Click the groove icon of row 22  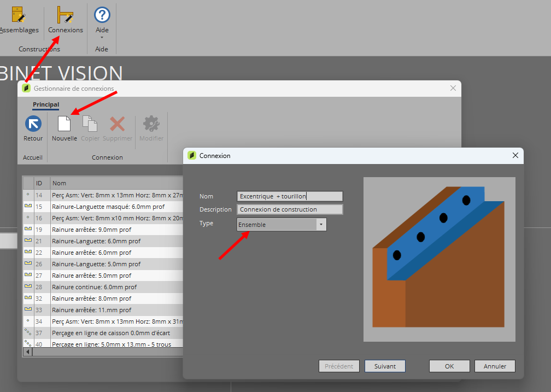click(28, 251)
